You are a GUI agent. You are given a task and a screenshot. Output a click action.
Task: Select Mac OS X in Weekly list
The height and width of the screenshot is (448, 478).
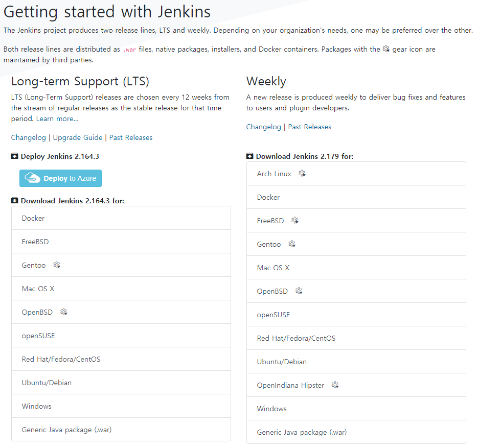pyautogui.click(x=356, y=267)
